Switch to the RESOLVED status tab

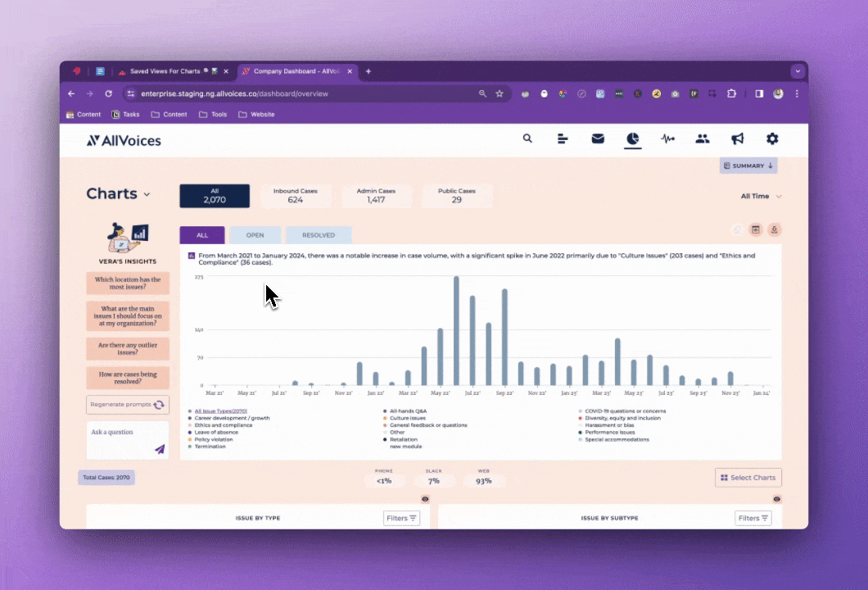click(319, 235)
